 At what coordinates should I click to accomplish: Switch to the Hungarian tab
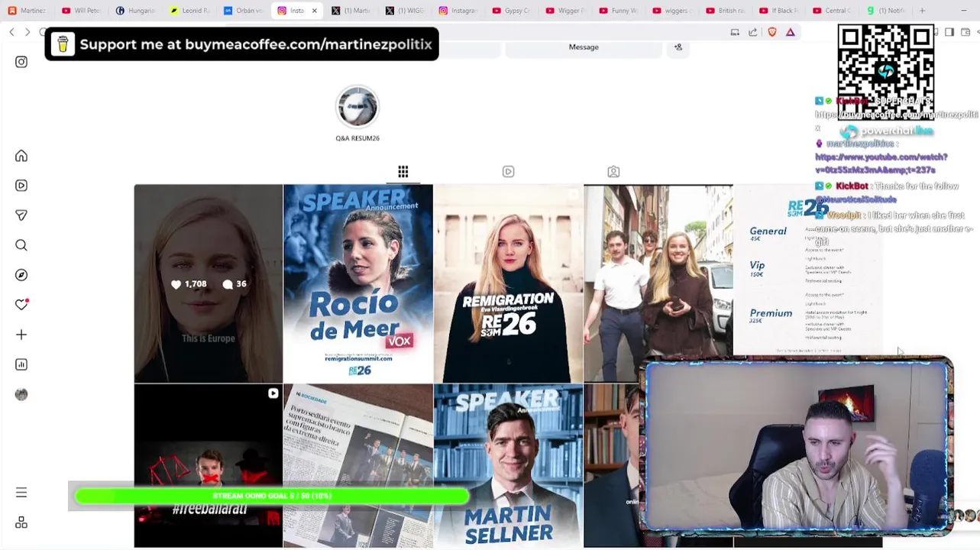(x=136, y=11)
